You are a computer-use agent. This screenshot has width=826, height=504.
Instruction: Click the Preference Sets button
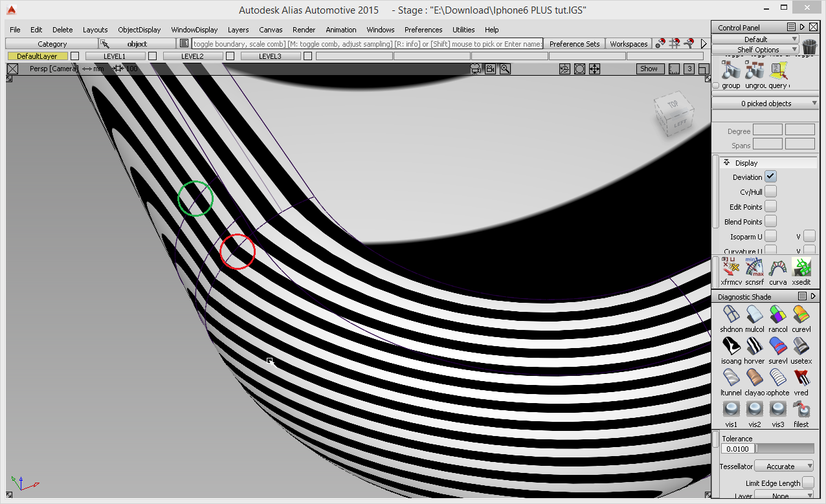(575, 44)
